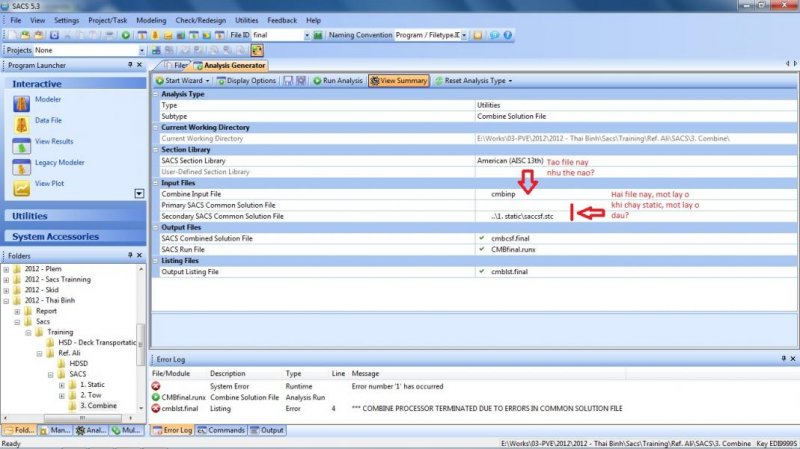800x449 pixels.
Task: Click the Combine Input File value cmbinp
Action: tap(503, 194)
